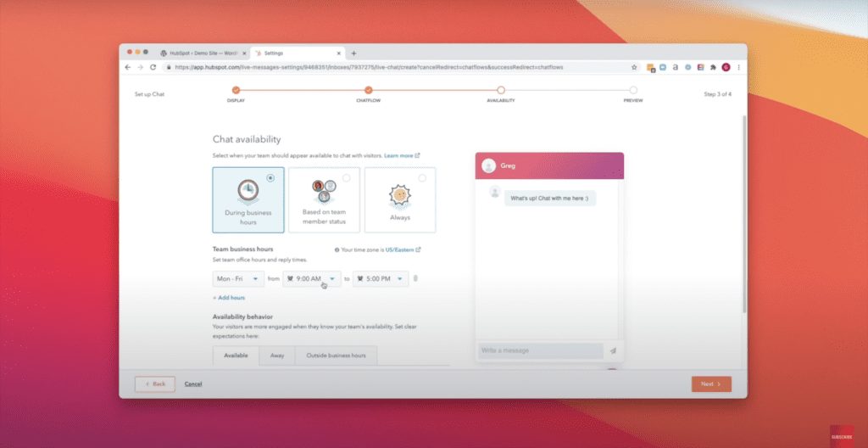Switch to the Away tab
This screenshot has width=868, height=448.
[x=277, y=356]
